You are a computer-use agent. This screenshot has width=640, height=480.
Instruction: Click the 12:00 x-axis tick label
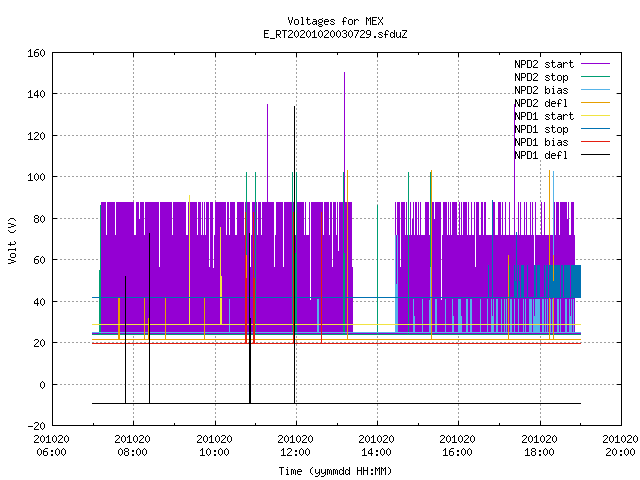click(295, 452)
